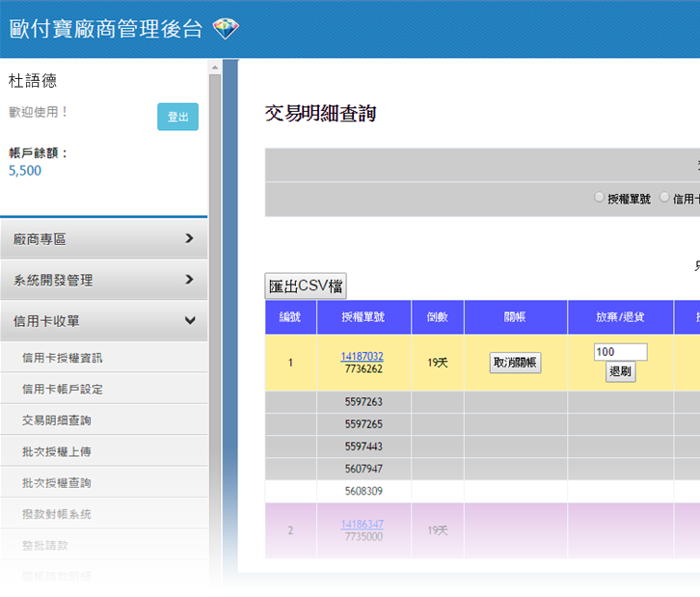Click the sidebar scrollbar up arrow
Viewport: 700px width, 597px height.
pos(215,67)
